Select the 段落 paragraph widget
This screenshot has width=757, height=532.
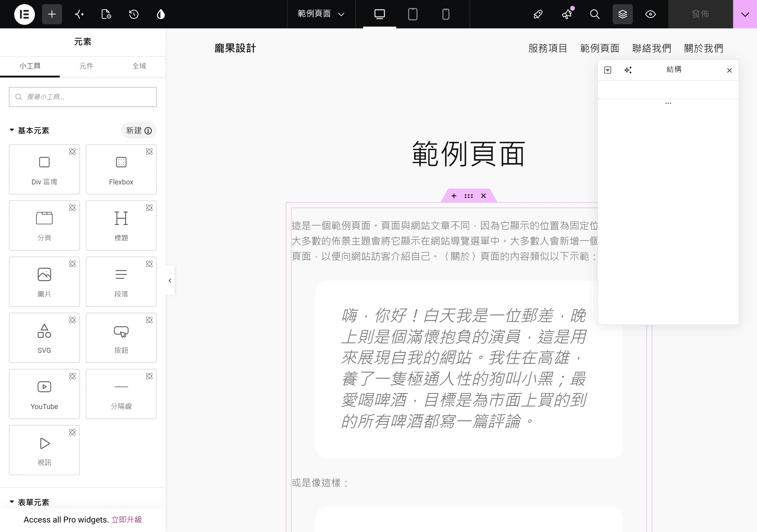121,281
